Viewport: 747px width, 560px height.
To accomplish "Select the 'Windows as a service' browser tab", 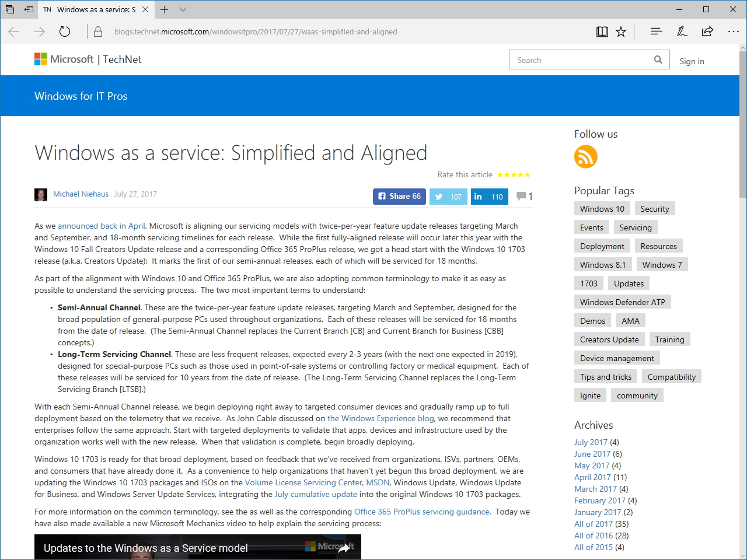I will point(93,9).
